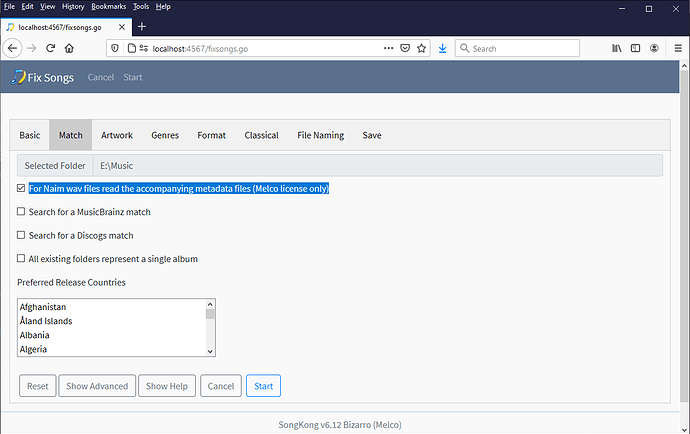Toggle the sidebars icon

[x=635, y=48]
